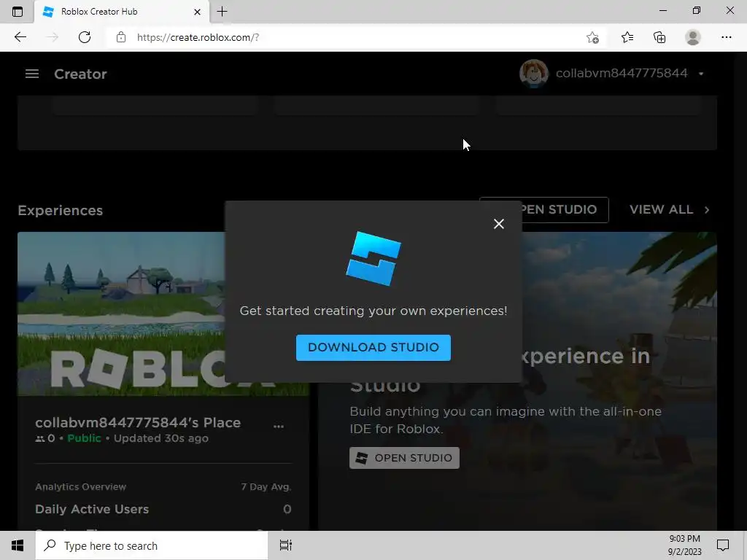
Task: Click the browser profile icon
Action: point(693,37)
